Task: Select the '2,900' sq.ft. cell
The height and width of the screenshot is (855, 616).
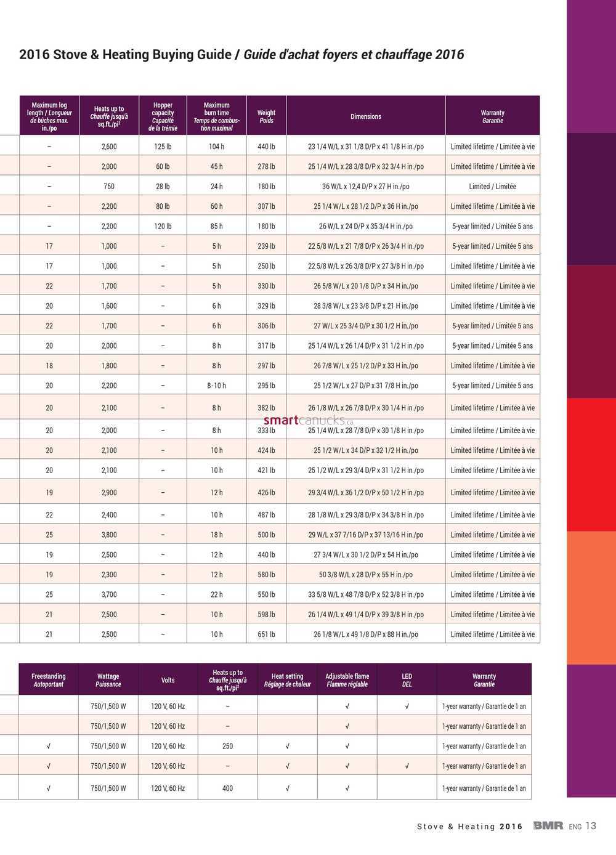Action: [x=109, y=492]
